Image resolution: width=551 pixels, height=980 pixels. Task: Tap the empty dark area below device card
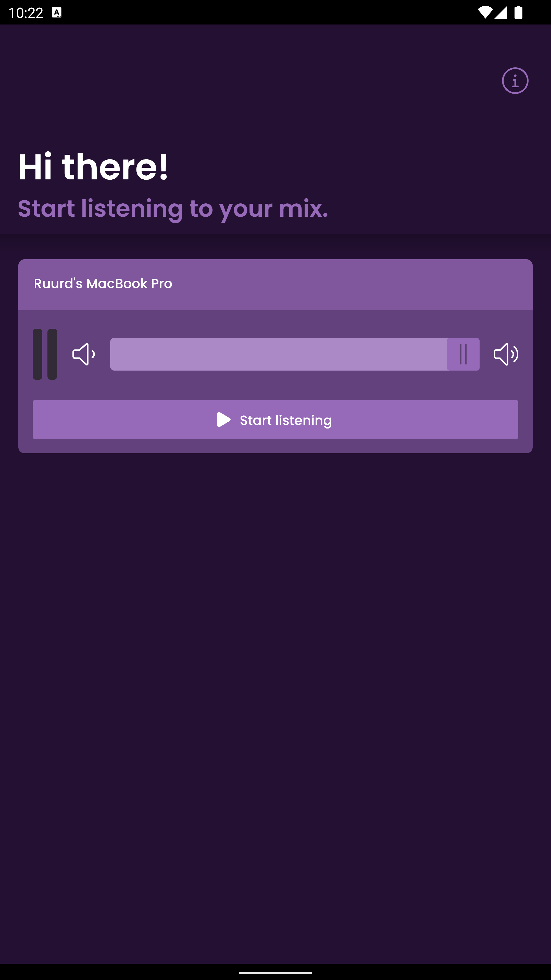tap(275, 704)
